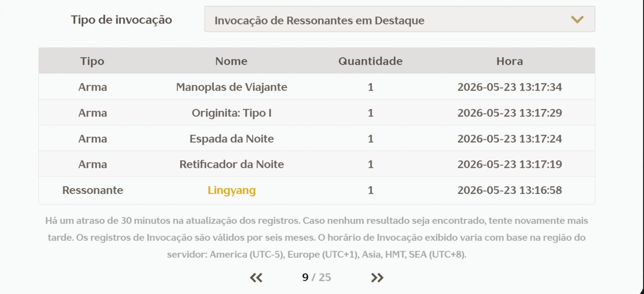Click the golden chevron in the invocation dropdown
The height and width of the screenshot is (294, 644).
tap(577, 20)
